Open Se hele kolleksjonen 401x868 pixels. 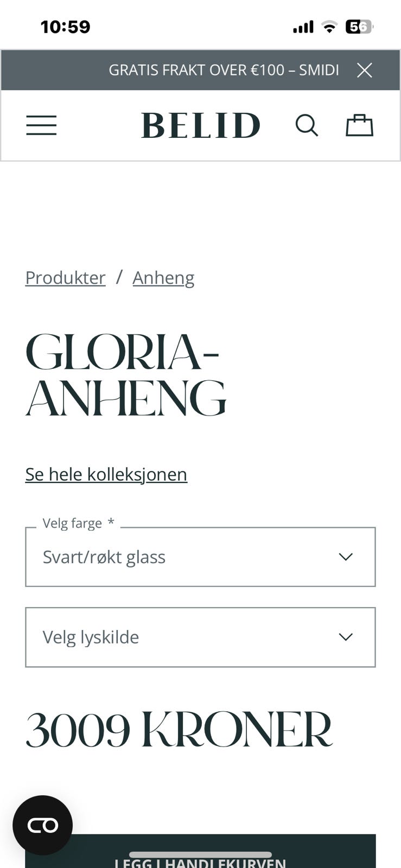click(x=106, y=474)
